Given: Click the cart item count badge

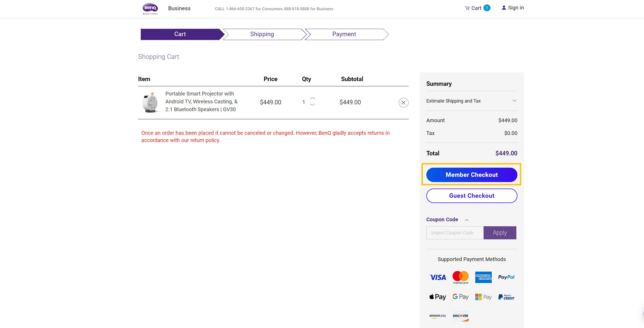Looking at the screenshot, I should 487,8.
